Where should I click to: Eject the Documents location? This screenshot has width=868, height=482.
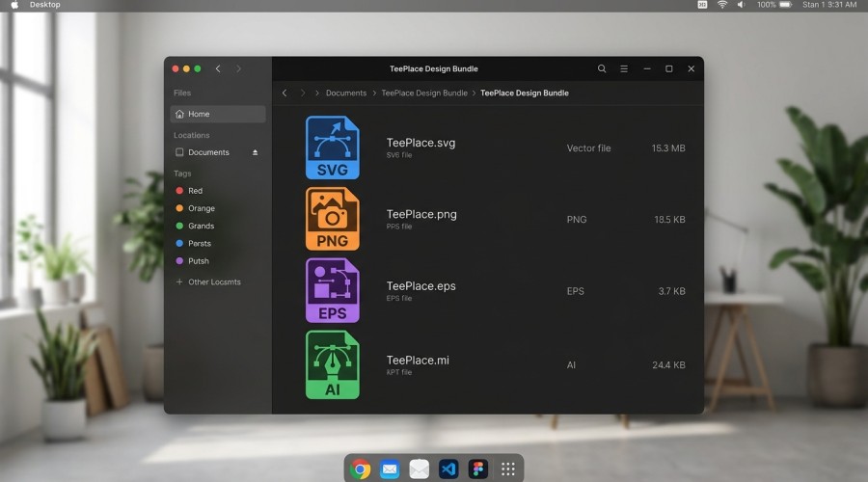click(256, 152)
